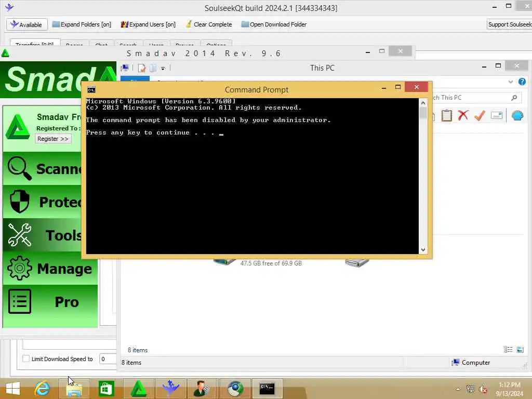Click This PC window system icon
532x399 pixels.
tap(125, 68)
